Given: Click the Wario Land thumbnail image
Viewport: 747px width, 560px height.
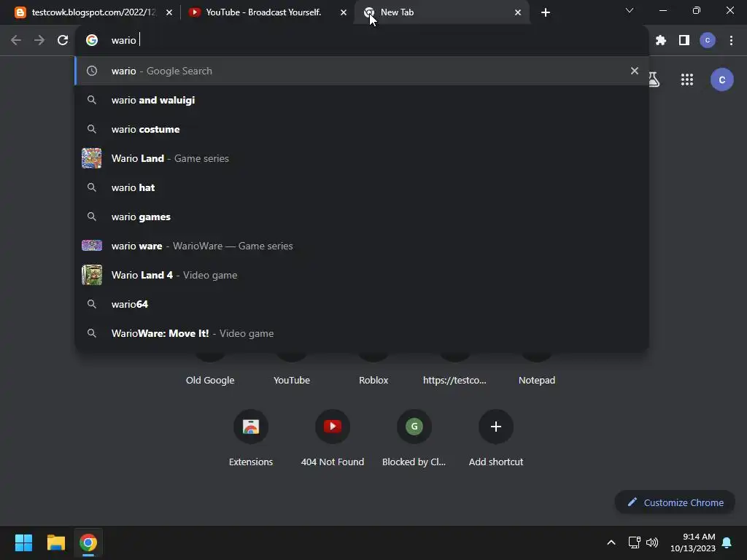Looking at the screenshot, I should [91, 158].
